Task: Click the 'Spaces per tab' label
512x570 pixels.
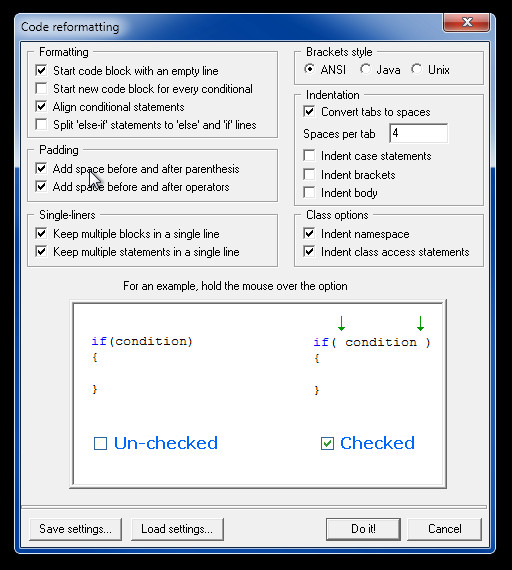Action: click(339, 134)
